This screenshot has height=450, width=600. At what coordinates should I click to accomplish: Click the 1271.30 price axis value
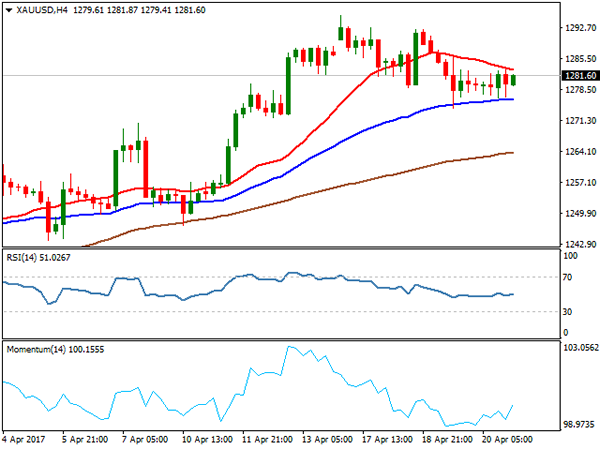[580, 121]
